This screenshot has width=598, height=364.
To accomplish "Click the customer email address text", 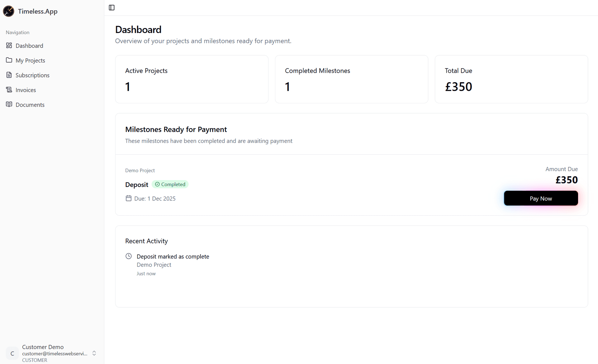I will coord(55,353).
